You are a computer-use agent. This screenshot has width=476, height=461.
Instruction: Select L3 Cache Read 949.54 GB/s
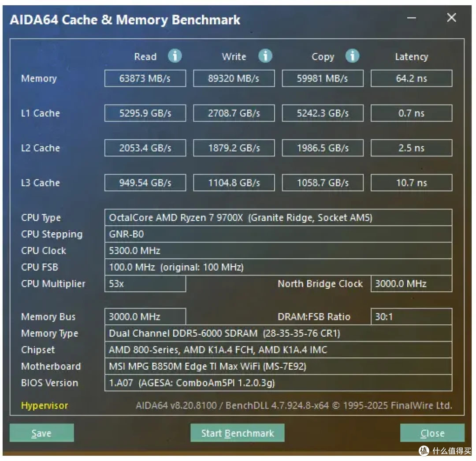145,183
